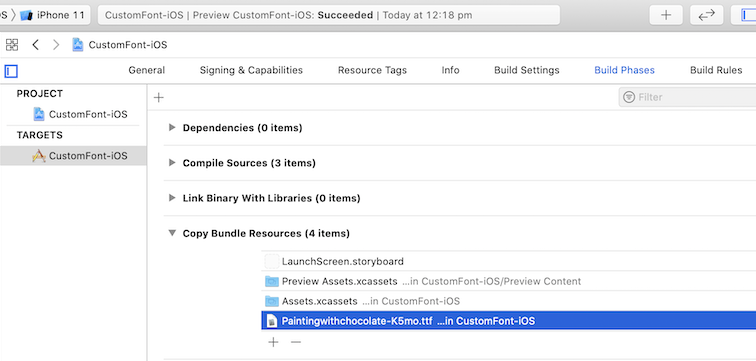Viewport: 756px width, 361px height.
Task: Select CustomFont-iOS under PROJECT
Action: coord(73,114)
